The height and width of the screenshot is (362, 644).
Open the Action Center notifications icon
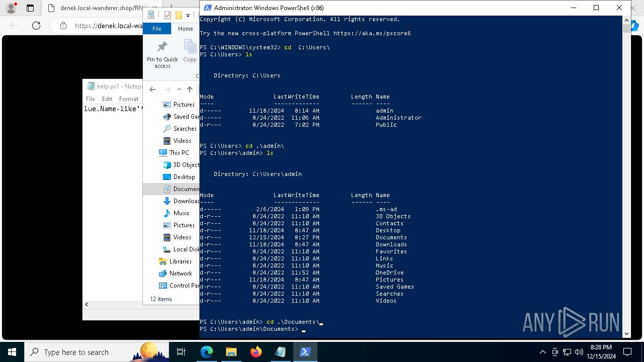coord(627,352)
